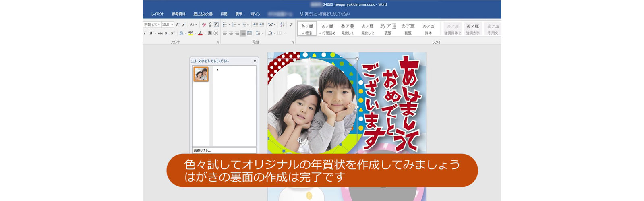Apply character shading icon
Screen dimensions: 644x201
coord(209,33)
